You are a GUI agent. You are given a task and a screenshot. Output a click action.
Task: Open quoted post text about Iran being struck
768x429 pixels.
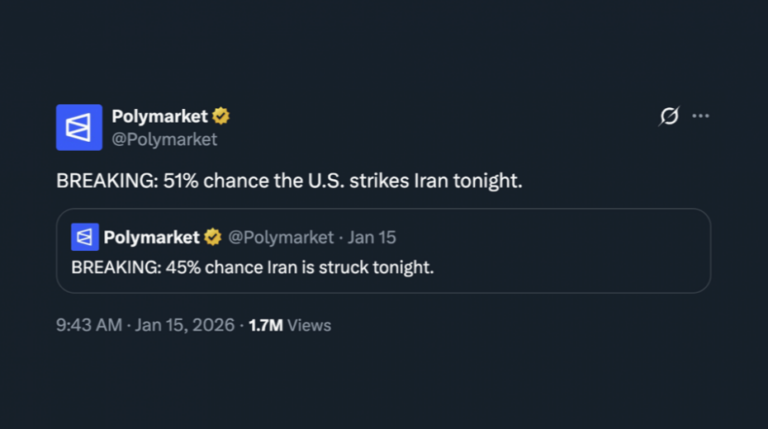pos(252,267)
